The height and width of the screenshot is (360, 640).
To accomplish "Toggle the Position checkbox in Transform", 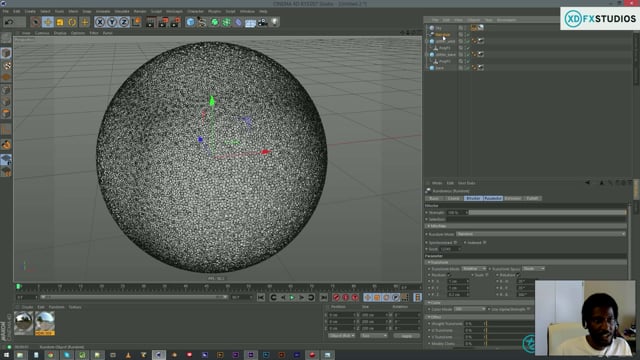I will (449, 275).
